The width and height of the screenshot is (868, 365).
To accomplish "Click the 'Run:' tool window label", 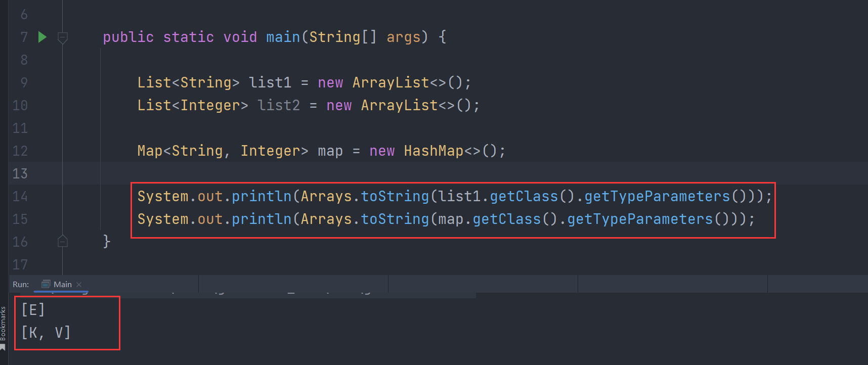I will (21, 284).
